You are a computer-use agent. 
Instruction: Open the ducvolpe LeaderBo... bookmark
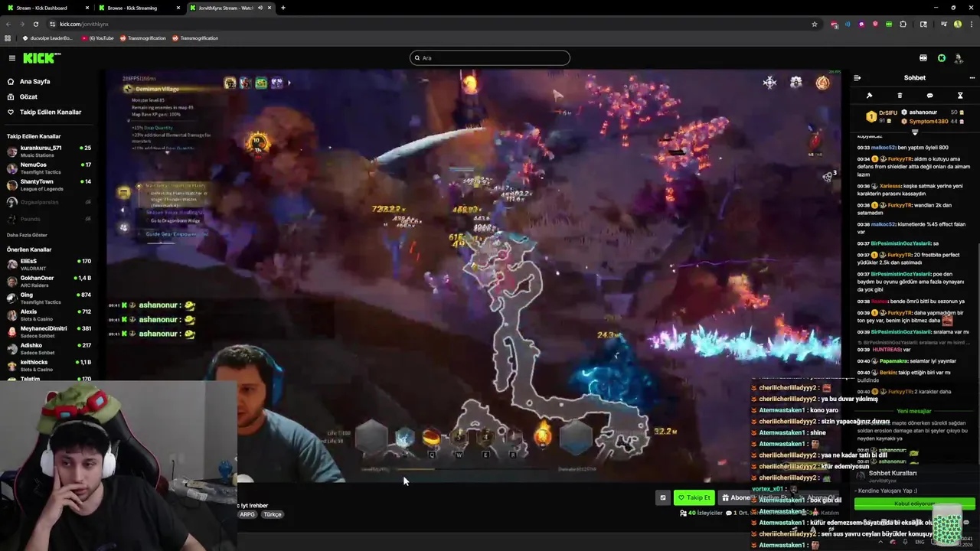pos(47,38)
